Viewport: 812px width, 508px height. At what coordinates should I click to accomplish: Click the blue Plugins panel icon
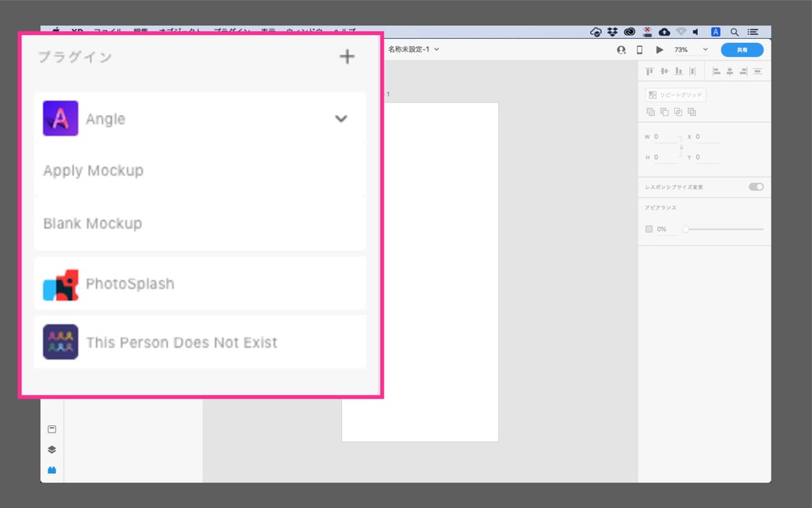pyautogui.click(x=52, y=470)
